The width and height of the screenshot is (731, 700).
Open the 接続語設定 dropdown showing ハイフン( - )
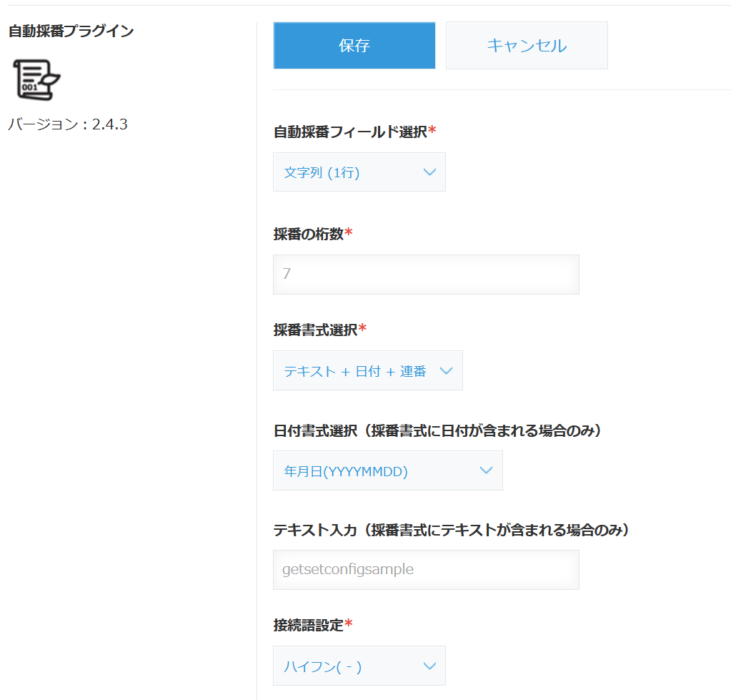click(x=359, y=666)
